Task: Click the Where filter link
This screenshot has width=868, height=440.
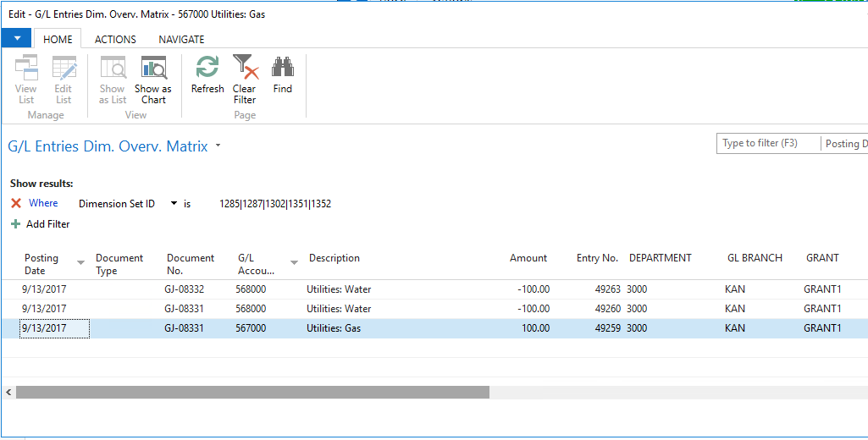Action: click(x=43, y=203)
